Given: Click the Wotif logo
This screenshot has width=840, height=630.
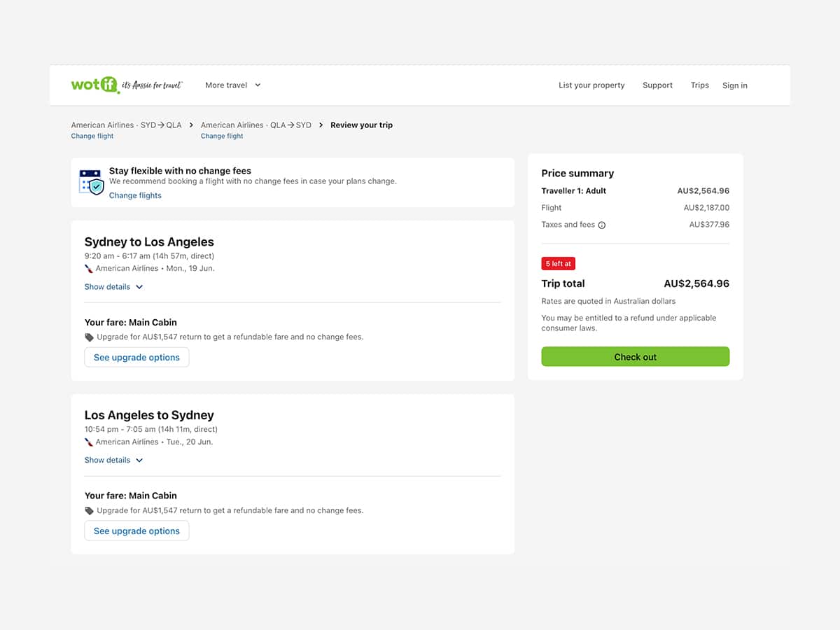Looking at the screenshot, I should tap(95, 85).
